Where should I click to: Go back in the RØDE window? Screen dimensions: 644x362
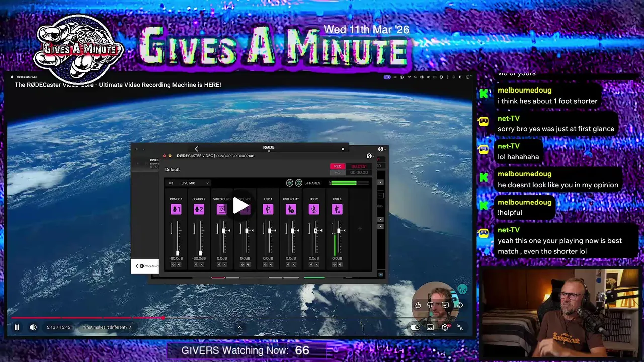196,149
